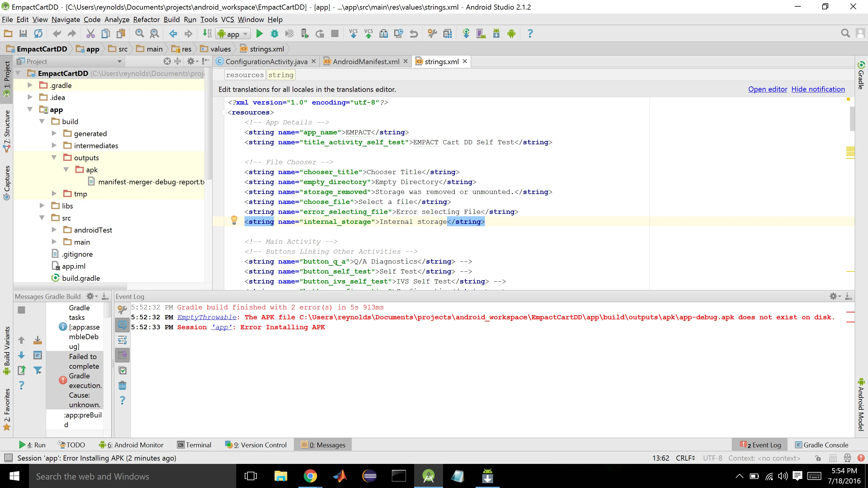Viewport: 868px width, 488px height.
Task: Click the Open editor link
Action: [x=768, y=89]
